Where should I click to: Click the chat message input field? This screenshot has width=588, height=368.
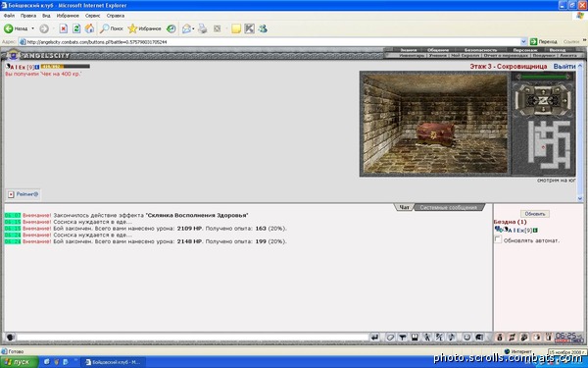(x=193, y=338)
